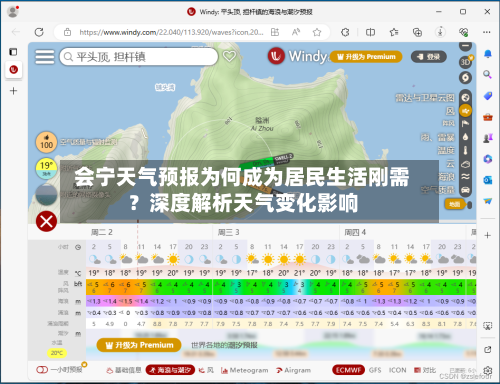Click the location search field
Viewport: 500px width, 384px height.
[x=139, y=57]
